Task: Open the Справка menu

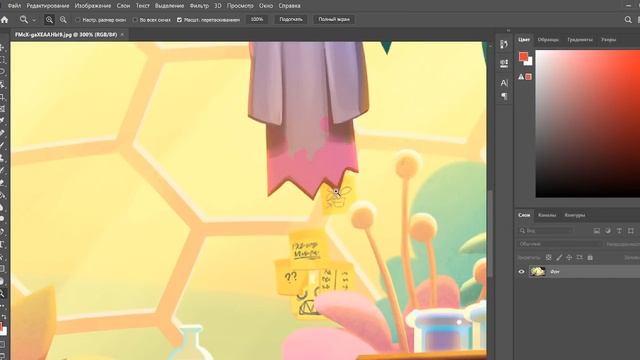Action: click(x=289, y=6)
